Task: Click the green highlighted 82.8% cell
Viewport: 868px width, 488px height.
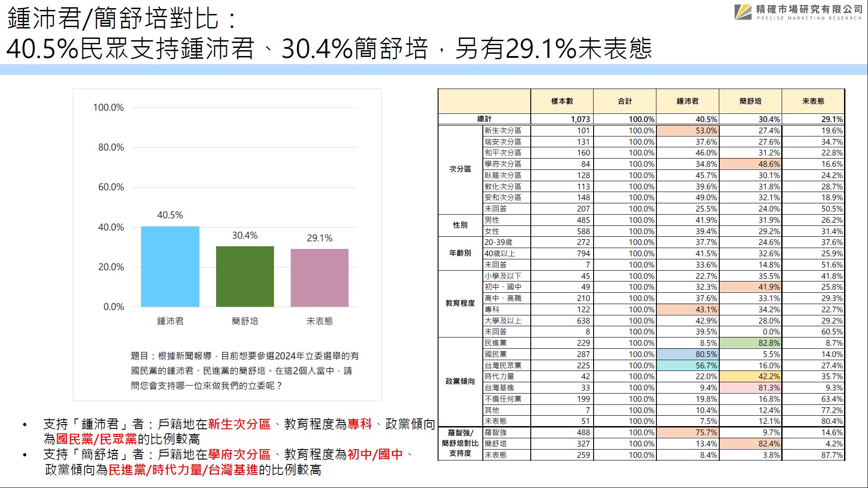Action: click(750, 343)
